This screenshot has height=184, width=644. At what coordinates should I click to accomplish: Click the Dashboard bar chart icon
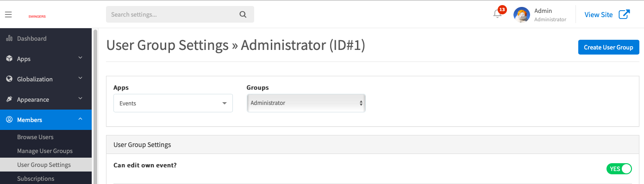point(9,38)
